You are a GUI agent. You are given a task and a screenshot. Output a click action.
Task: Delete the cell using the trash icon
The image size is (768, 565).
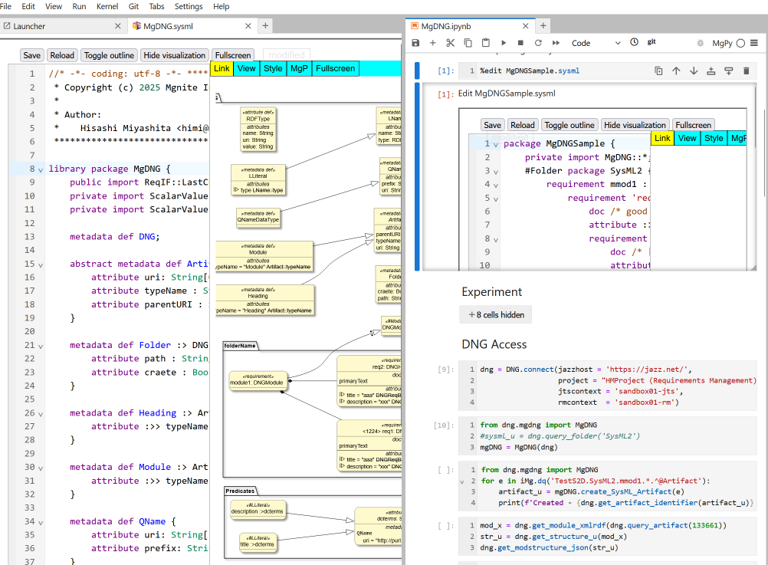[x=746, y=71]
